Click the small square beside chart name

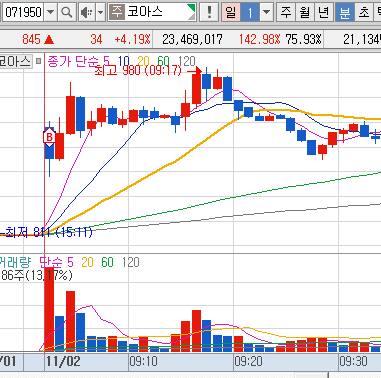[38, 61]
